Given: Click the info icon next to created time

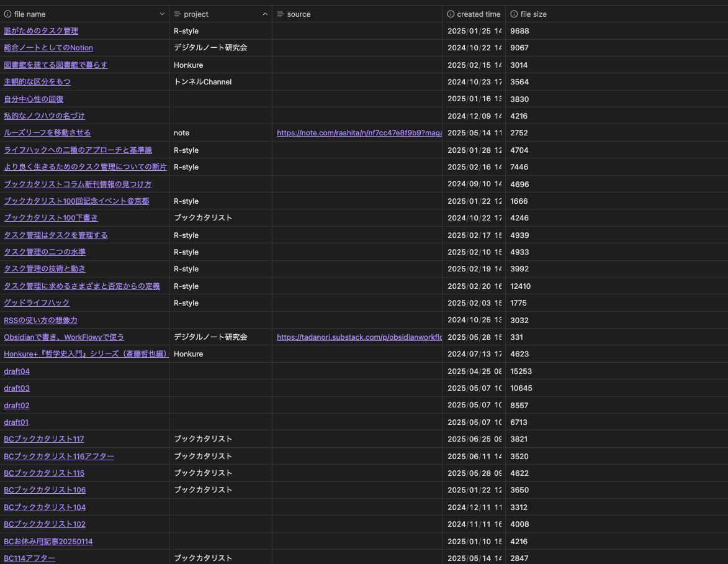Looking at the screenshot, I should pyautogui.click(x=451, y=14).
